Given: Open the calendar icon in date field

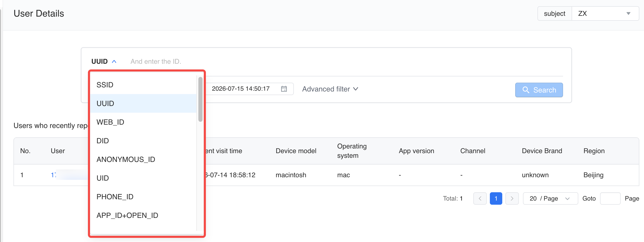Looking at the screenshot, I should [x=284, y=89].
